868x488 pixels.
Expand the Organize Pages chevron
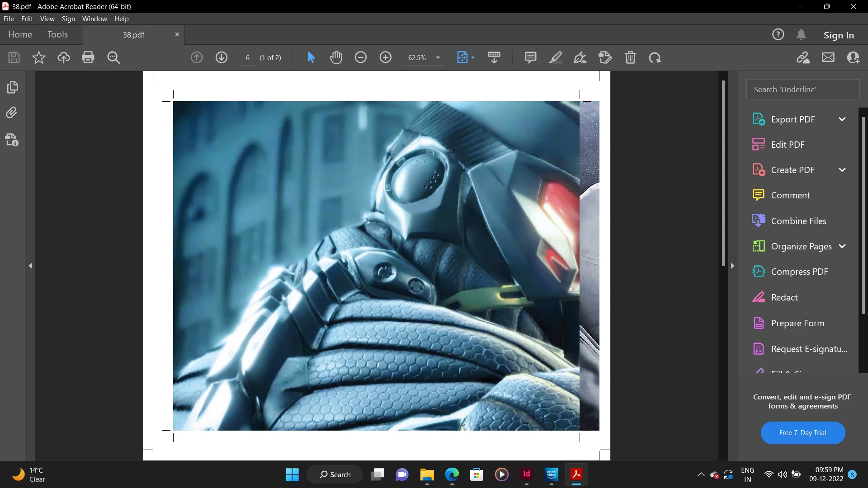point(842,246)
